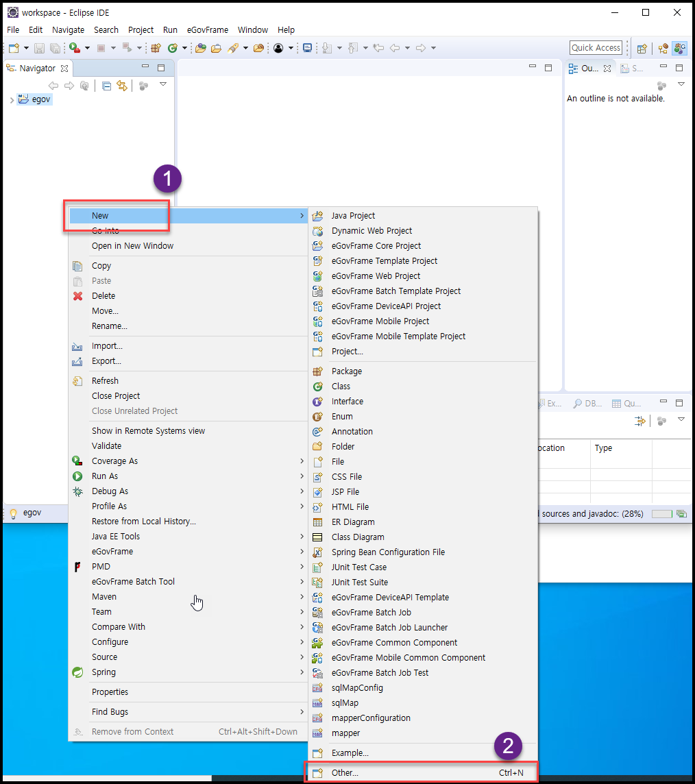This screenshot has height=784, width=695.
Task: Open Outline view menu triangle
Action: (x=681, y=84)
